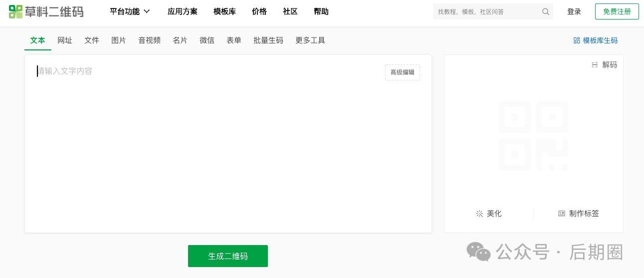The image size is (644, 278).
Task: Click the search magnifier icon
Action: tap(546, 11)
